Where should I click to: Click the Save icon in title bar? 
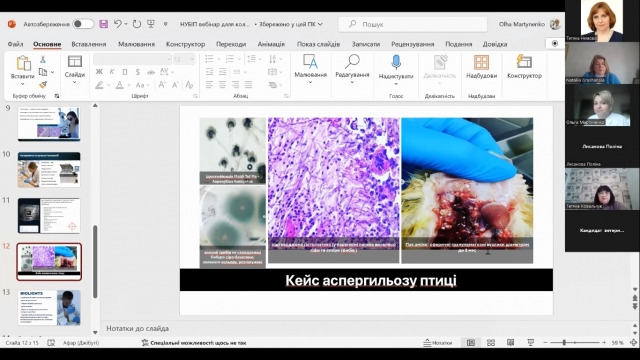pyautogui.click(x=104, y=24)
